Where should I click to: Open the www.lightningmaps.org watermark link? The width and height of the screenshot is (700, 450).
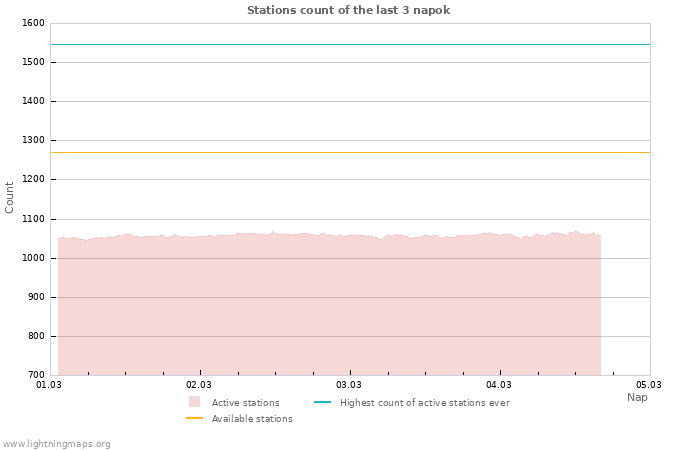57,444
